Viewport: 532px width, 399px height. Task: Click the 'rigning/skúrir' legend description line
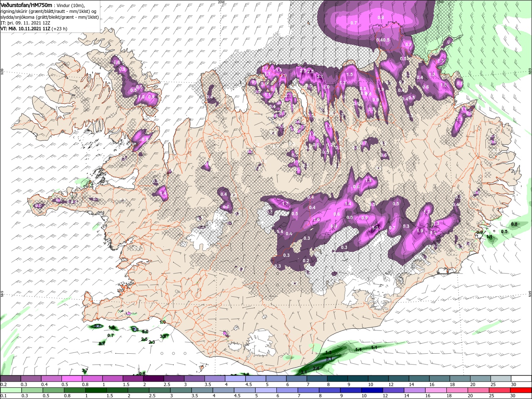[49, 11]
